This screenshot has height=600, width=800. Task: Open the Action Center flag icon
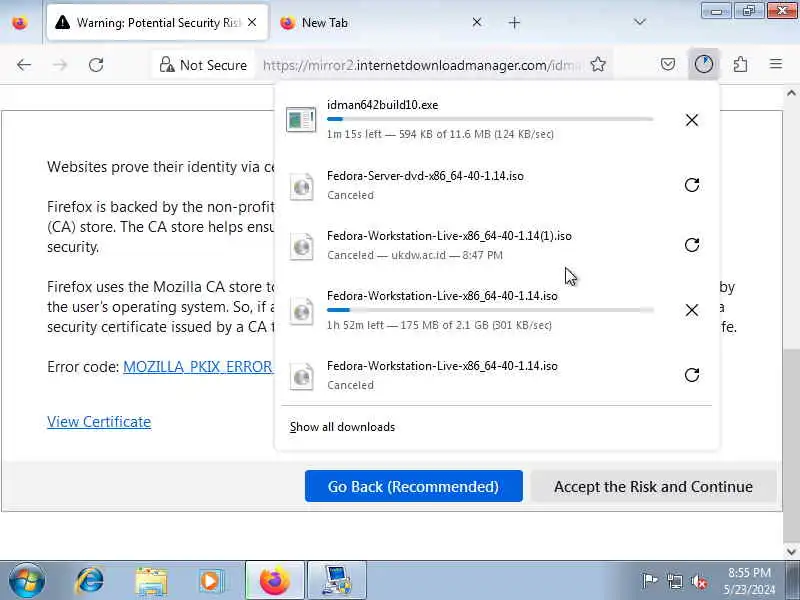pos(649,581)
